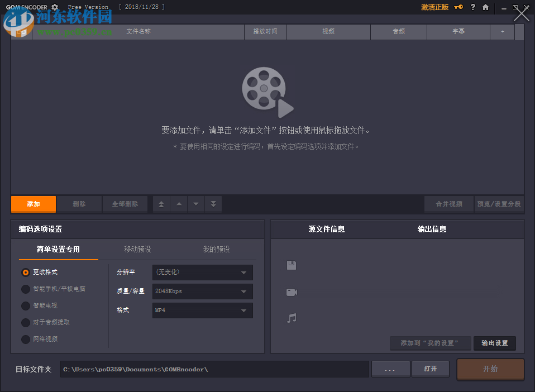Open the 分辨率 resolution dropdown
The width and height of the screenshot is (535, 392).
(202, 273)
